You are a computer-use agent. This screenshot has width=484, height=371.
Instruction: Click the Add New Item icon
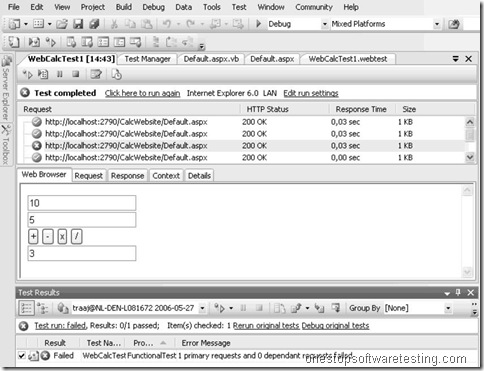(39, 24)
